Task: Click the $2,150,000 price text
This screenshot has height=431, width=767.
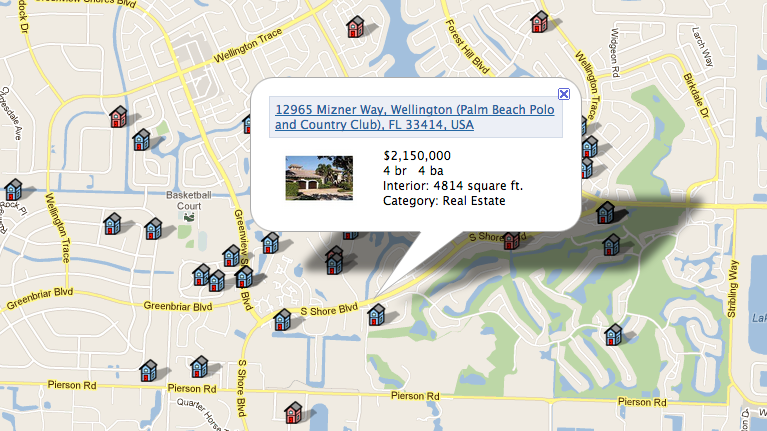Action: 417,156
